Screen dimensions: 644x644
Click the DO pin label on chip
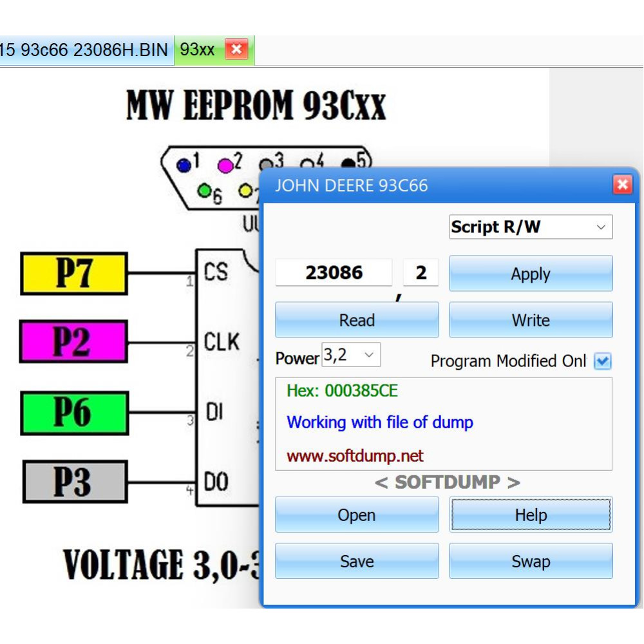click(x=216, y=482)
